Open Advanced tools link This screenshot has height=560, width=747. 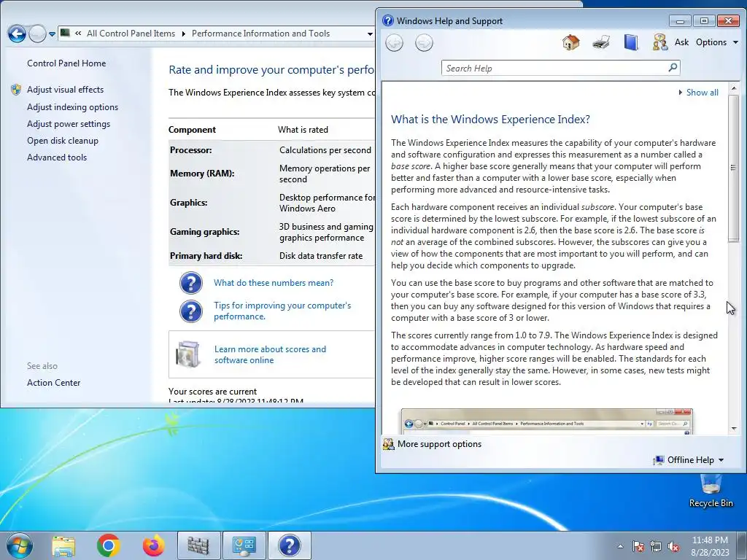(x=57, y=157)
